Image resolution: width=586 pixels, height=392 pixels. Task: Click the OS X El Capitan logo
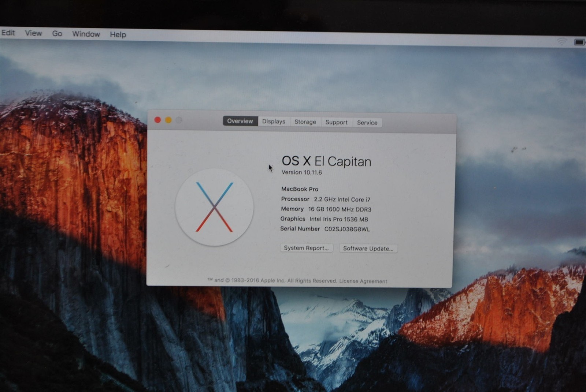tap(214, 207)
